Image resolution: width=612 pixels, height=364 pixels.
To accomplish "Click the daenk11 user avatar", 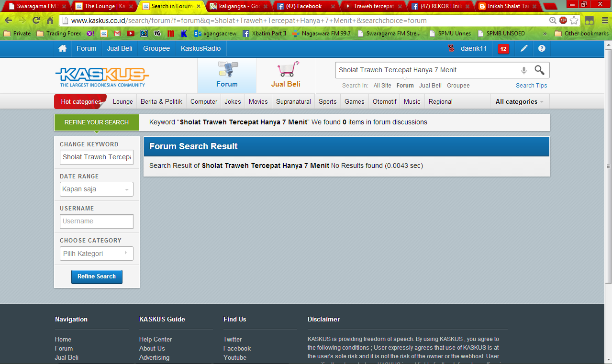I will (451, 48).
